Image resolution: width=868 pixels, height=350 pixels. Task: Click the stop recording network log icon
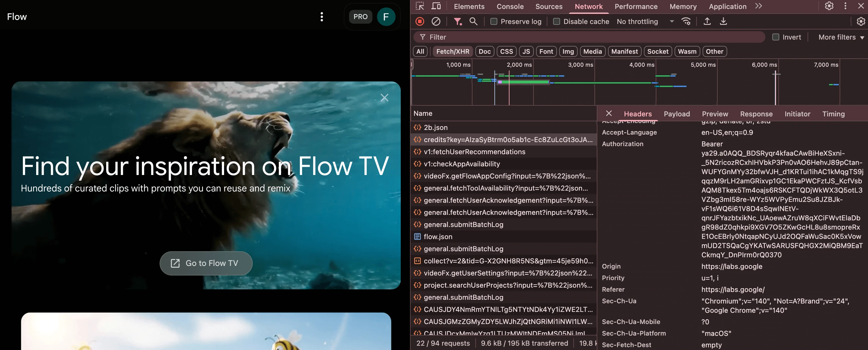[420, 22]
